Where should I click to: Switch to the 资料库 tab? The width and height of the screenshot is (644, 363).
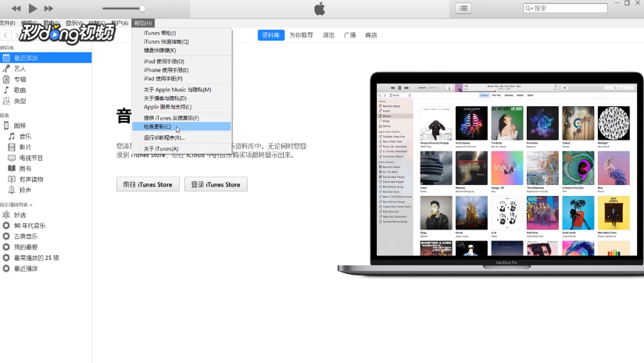(x=270, y=35)
